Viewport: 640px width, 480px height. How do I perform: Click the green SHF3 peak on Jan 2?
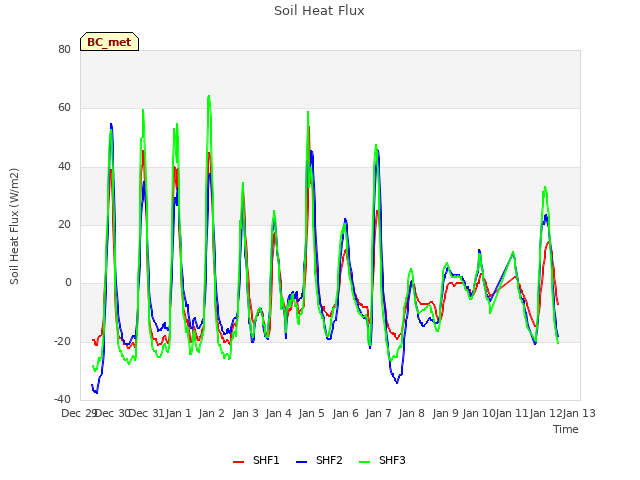209,96
